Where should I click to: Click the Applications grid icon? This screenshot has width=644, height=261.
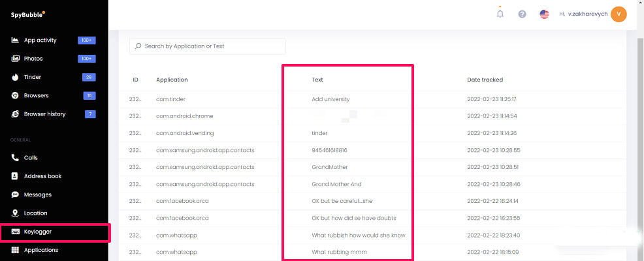pyautogui.click(x=15, y=250)
